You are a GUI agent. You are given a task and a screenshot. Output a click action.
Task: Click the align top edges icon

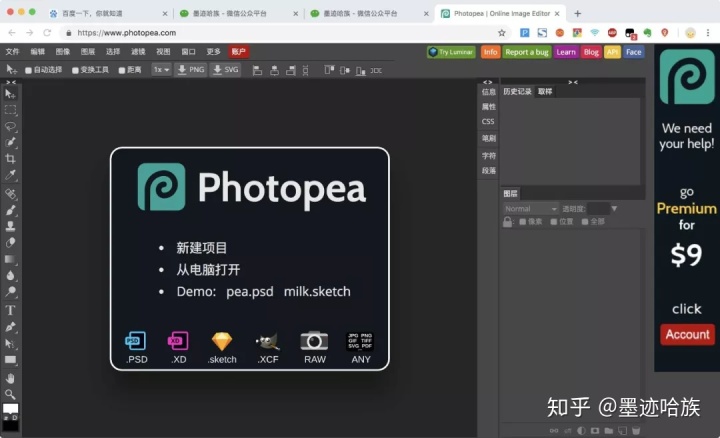pyautogui.click(x=329, y=70)
